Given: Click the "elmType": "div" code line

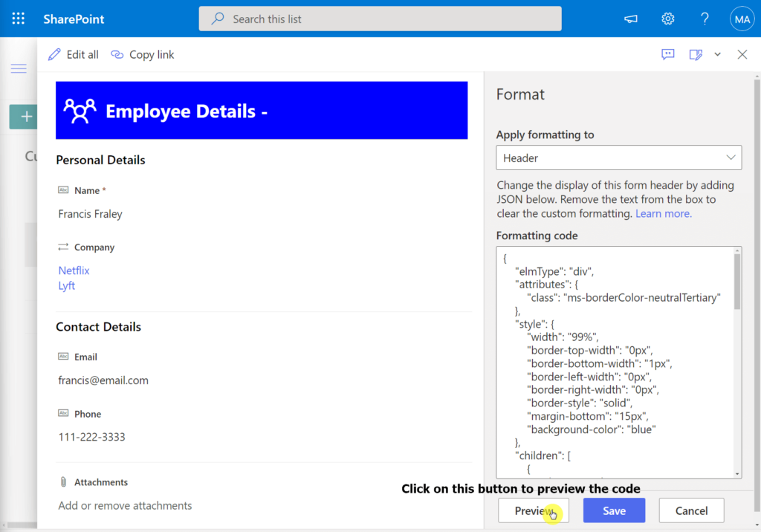Looking at the screenshot, I should [554, 271].
